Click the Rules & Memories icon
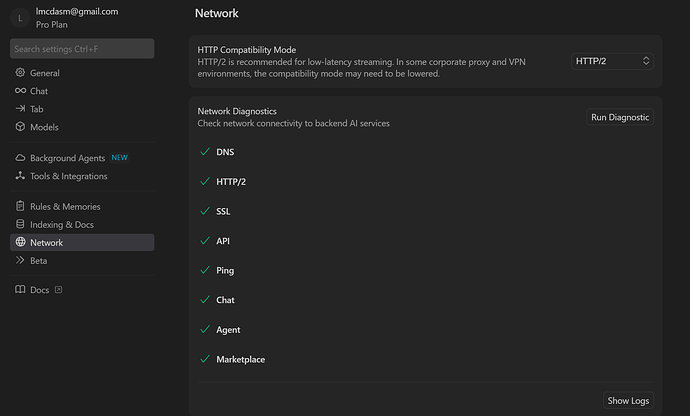Viewport: 690px width, 416px height. pyautogui.click(x=20, y=206)
